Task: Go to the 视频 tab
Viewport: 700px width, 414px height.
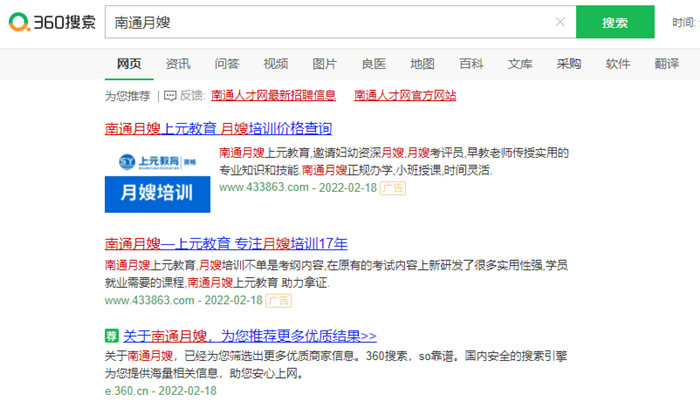Action: (x=276, y=64)
